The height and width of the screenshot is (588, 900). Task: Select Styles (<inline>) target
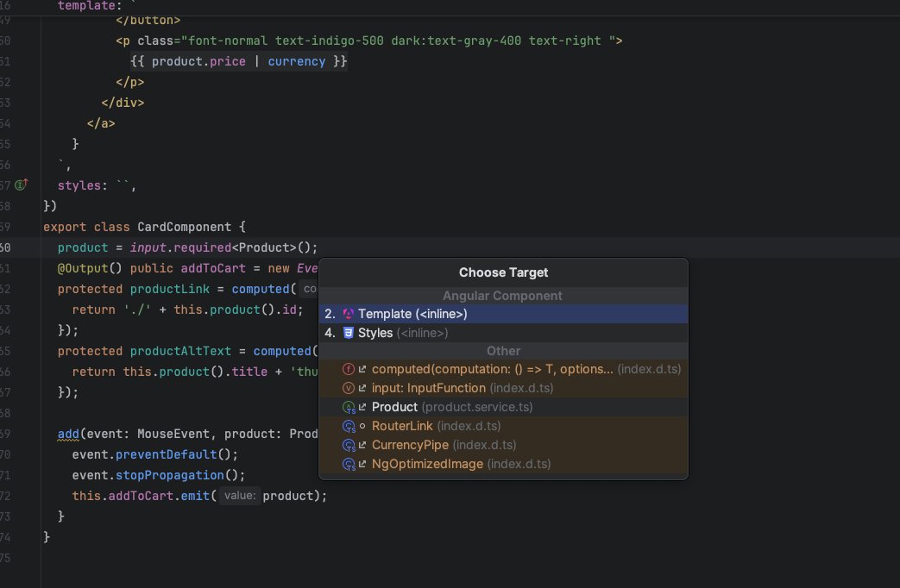(503, 333)
